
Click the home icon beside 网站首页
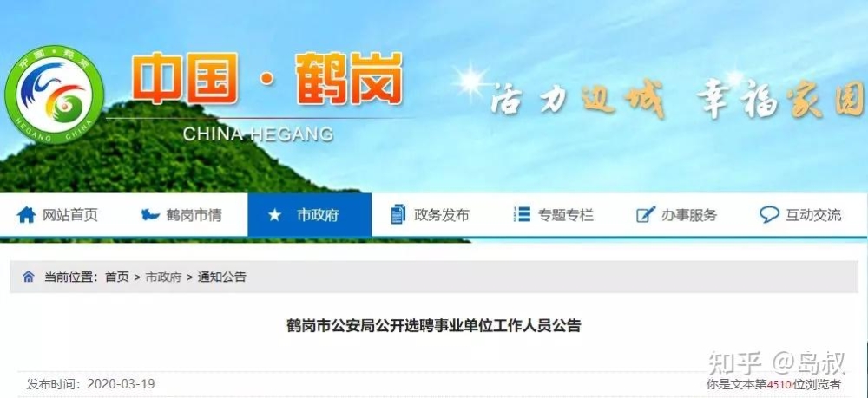[26, 214]
